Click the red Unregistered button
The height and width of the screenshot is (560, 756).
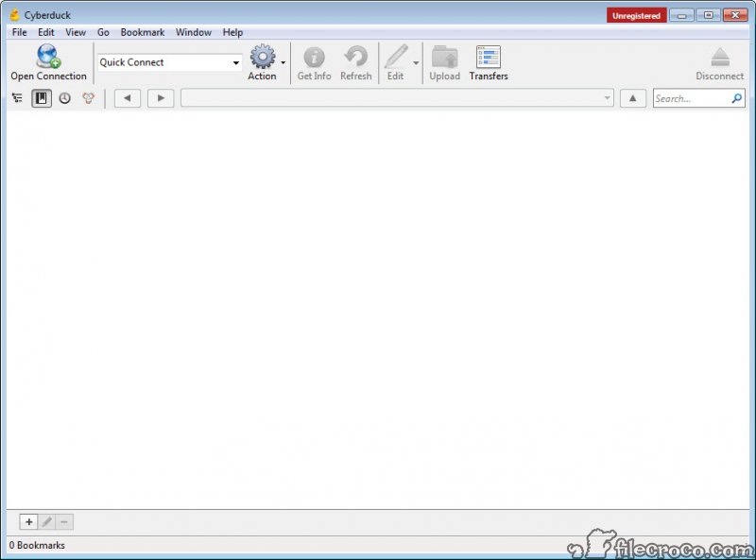click(x=636, y=15)
